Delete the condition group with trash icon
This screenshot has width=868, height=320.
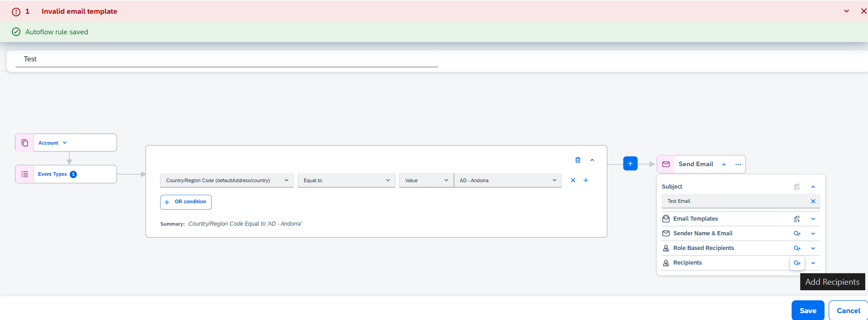coord(578,160)
